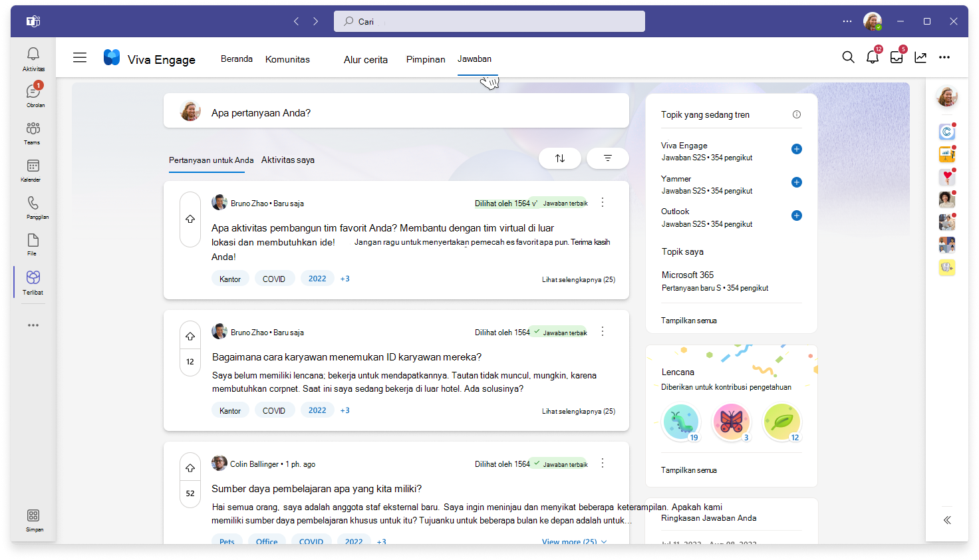This screenshot has height=560, width=979.
Task: Go to Komunitas tab
Action: [287, 59]
